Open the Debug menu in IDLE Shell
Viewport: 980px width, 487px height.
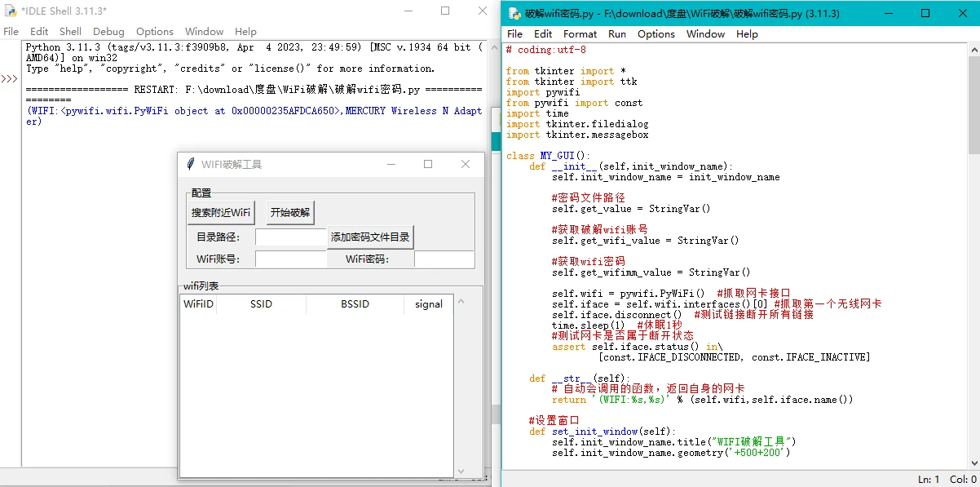click(x=108, y=32)
